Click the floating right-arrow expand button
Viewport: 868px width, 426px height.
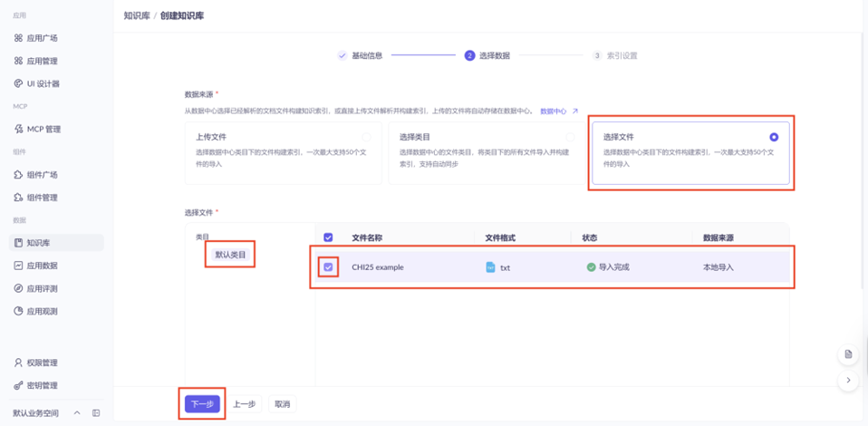coord(848,380)
